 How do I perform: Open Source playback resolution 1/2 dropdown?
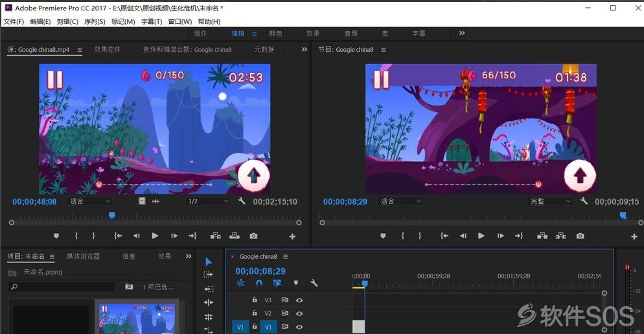207,201
